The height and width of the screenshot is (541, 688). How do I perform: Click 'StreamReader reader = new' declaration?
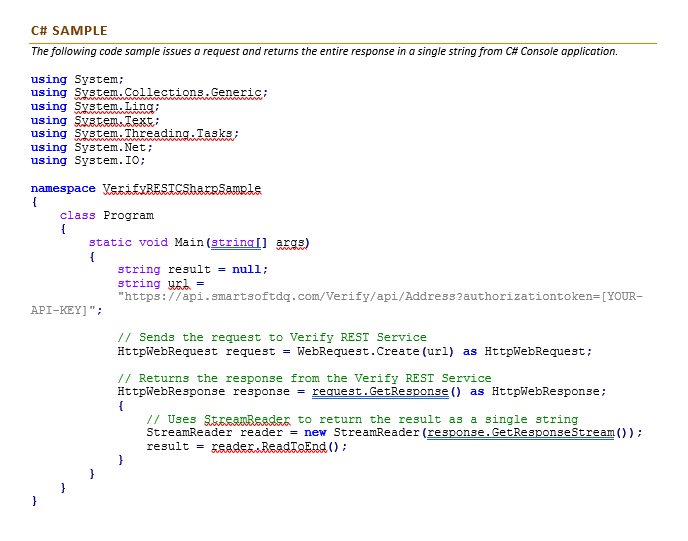click(236, 433)
